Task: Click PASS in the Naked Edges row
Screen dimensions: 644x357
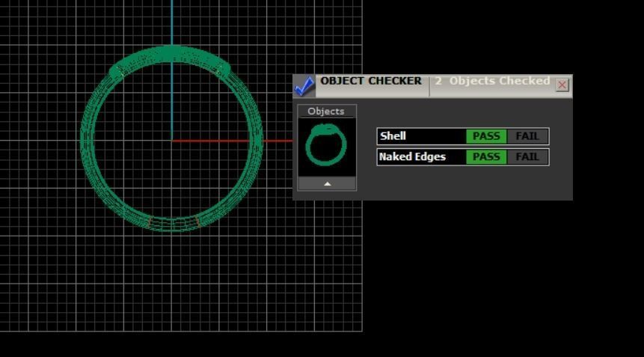Action: [x=486, y=156]
